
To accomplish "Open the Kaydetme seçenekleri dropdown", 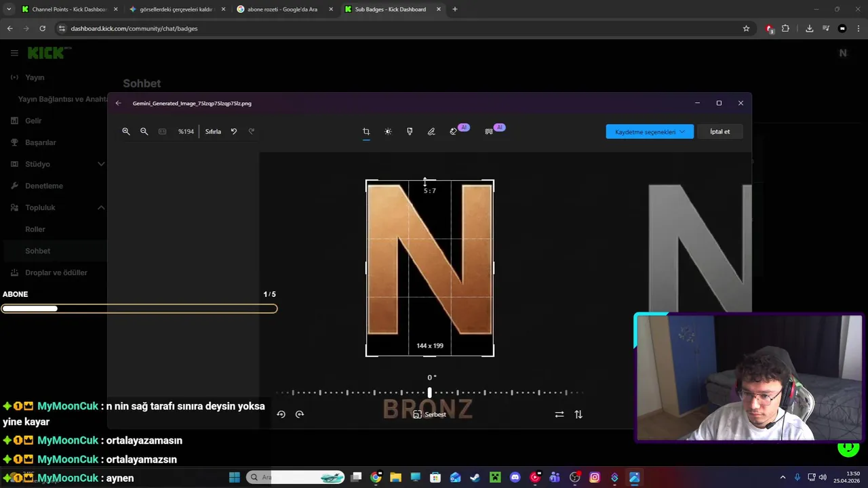I will (650, 131).
